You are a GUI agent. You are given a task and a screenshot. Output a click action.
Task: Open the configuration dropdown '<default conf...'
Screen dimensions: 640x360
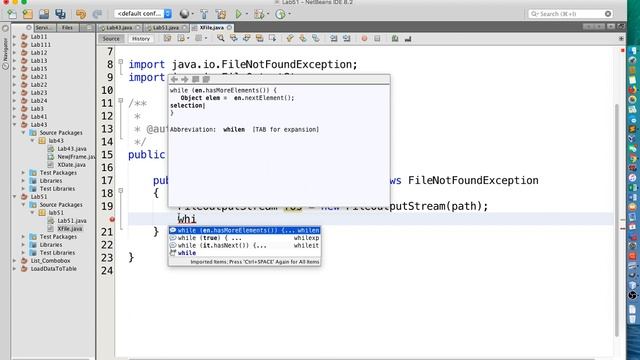pyautogui.click(x=143, y=14)
